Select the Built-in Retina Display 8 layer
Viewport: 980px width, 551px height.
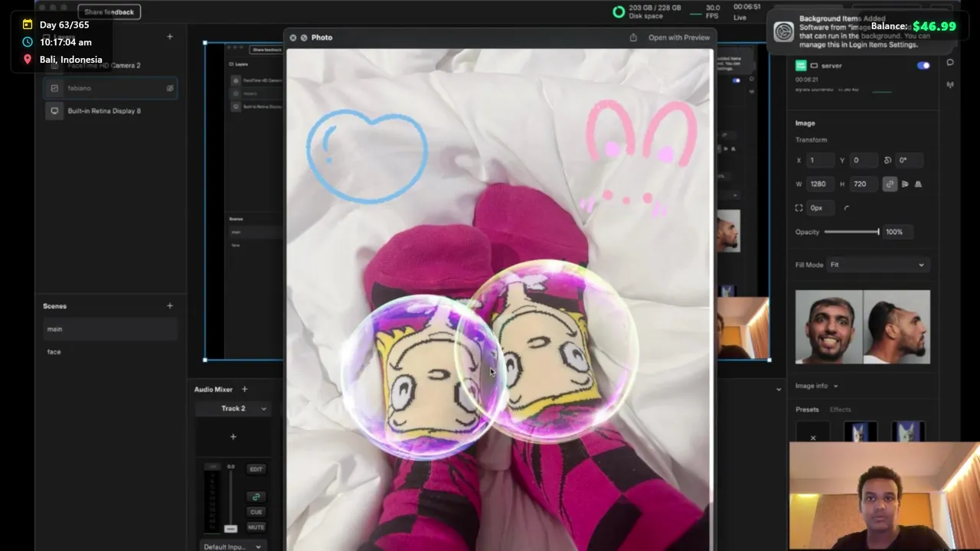[x=110, y=111]
